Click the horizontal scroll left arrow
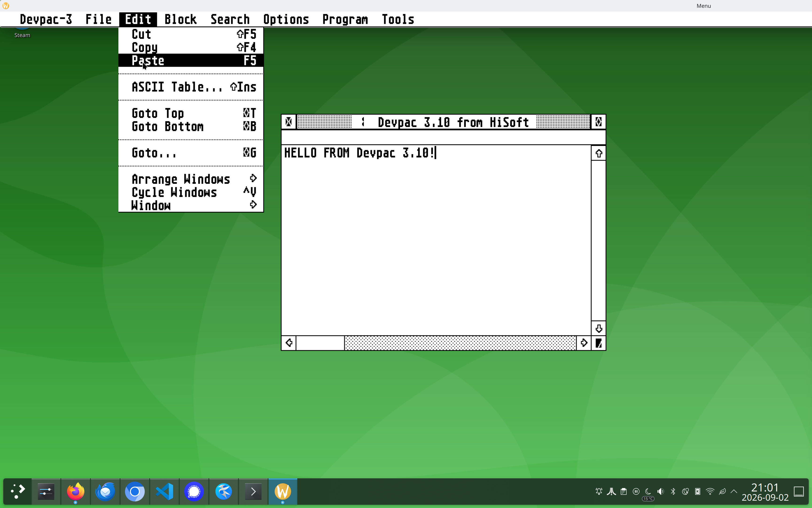 click(289, 343)
